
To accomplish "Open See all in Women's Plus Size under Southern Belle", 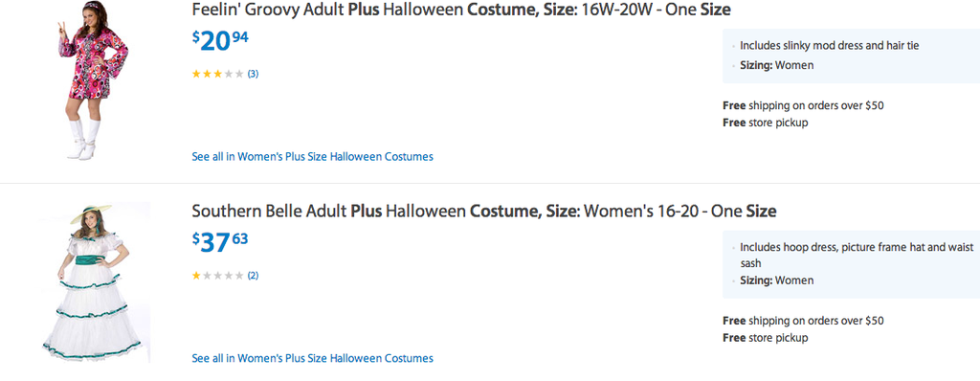I will [x=312, y=358].
